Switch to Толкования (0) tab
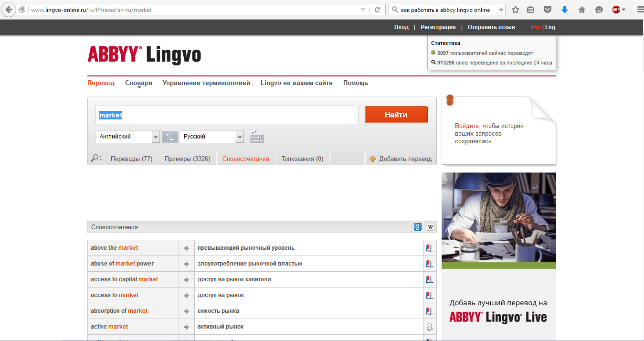 point(302,159)
